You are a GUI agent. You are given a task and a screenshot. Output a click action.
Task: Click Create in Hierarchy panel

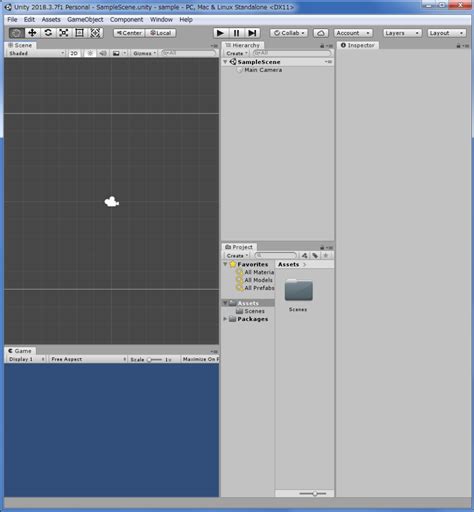(x=237, y=53)
